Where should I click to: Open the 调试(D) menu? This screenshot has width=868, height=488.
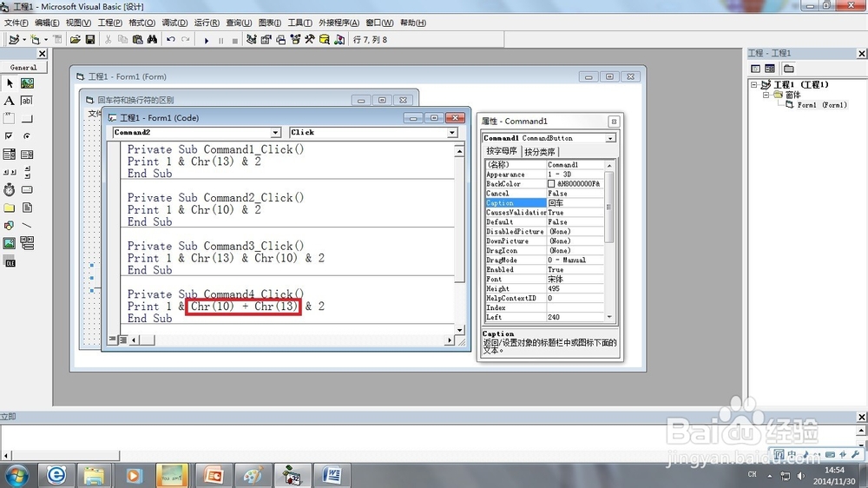(175, 23)
